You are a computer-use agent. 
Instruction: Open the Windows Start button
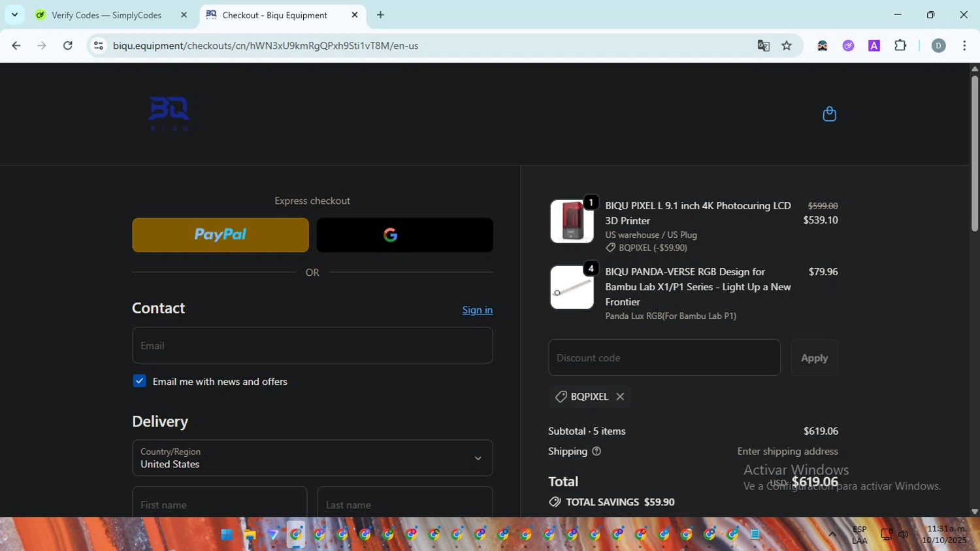click(227, 535)
